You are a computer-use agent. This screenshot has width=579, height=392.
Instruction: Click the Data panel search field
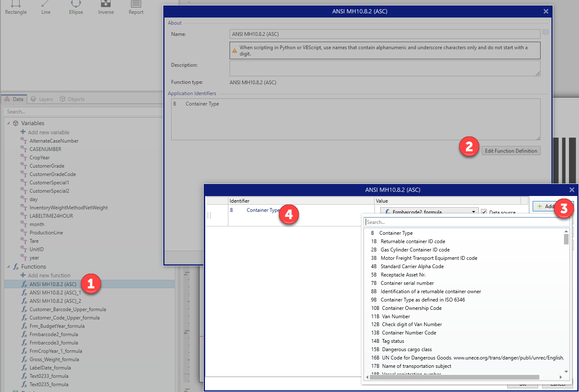pyautogui.click(x=83, y=112)
